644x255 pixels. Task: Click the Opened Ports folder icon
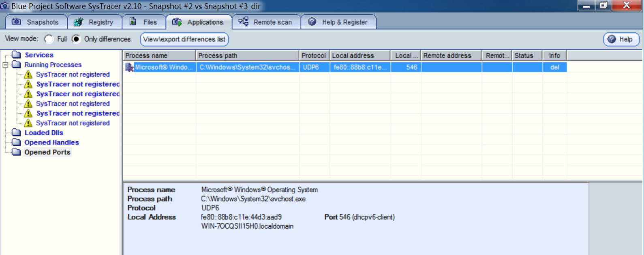coord(16,152)
